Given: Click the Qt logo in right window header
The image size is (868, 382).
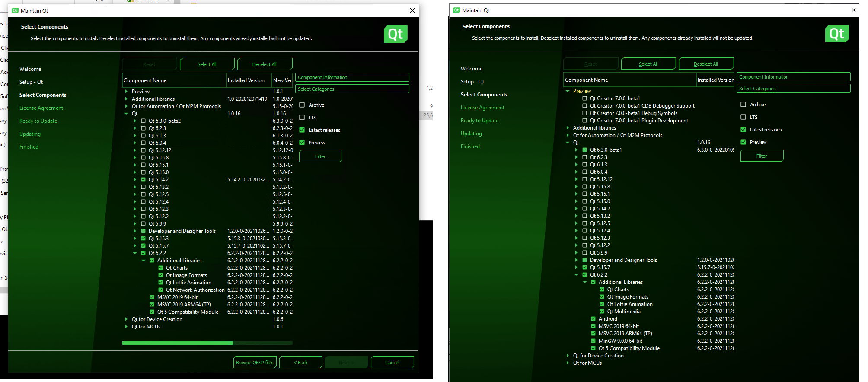Looking at the screenshot, I should (x=837, y=34).
